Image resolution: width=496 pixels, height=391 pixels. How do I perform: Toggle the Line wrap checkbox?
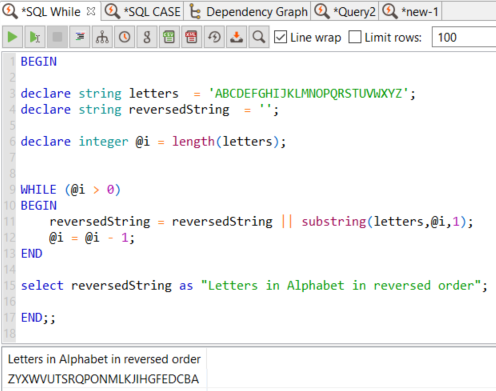(280, 37)
